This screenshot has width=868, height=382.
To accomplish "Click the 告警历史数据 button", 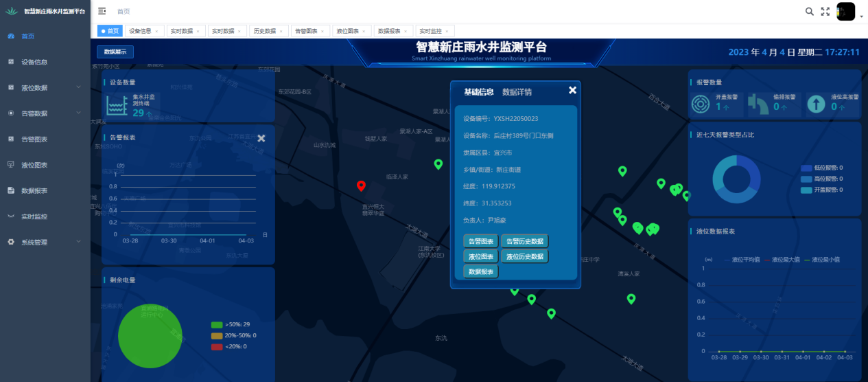I will tap(524, 241).
